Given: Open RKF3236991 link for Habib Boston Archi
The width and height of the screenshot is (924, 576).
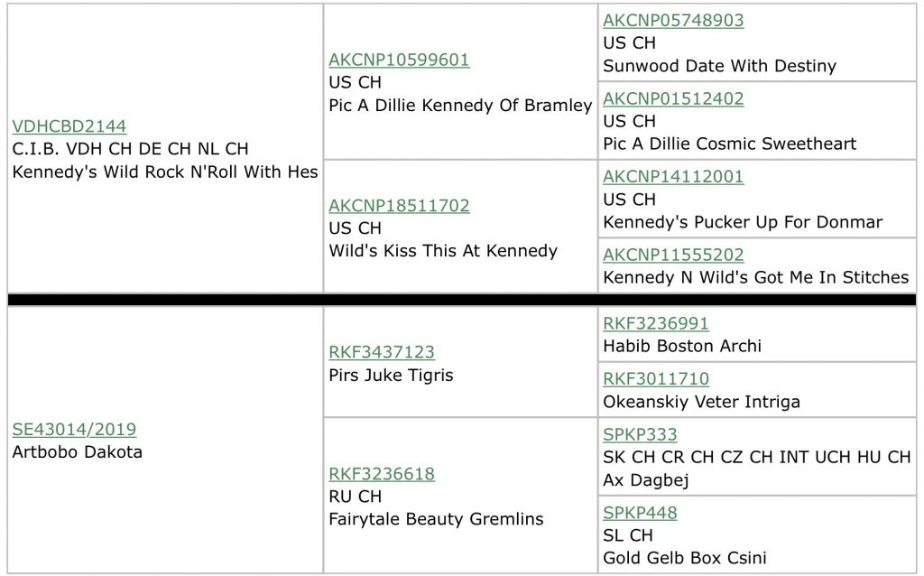Looking at the screenshot, I should (x=656, y=323).
